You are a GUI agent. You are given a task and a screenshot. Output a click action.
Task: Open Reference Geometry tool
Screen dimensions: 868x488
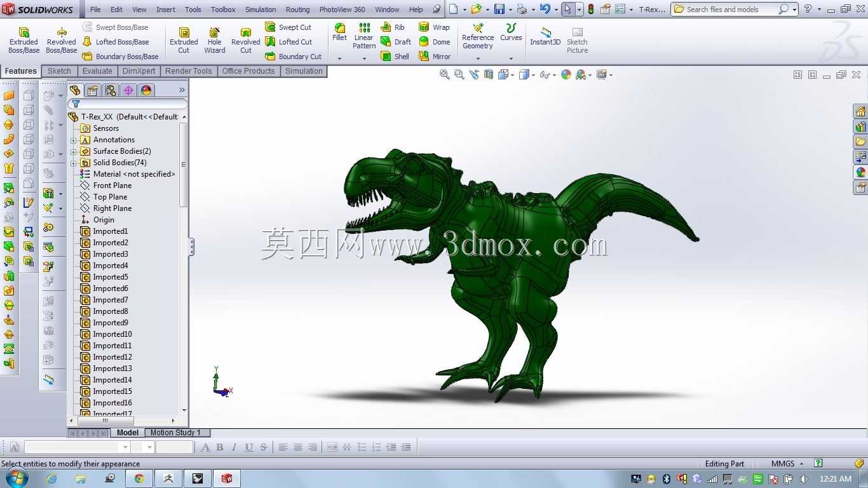(478, 36)
